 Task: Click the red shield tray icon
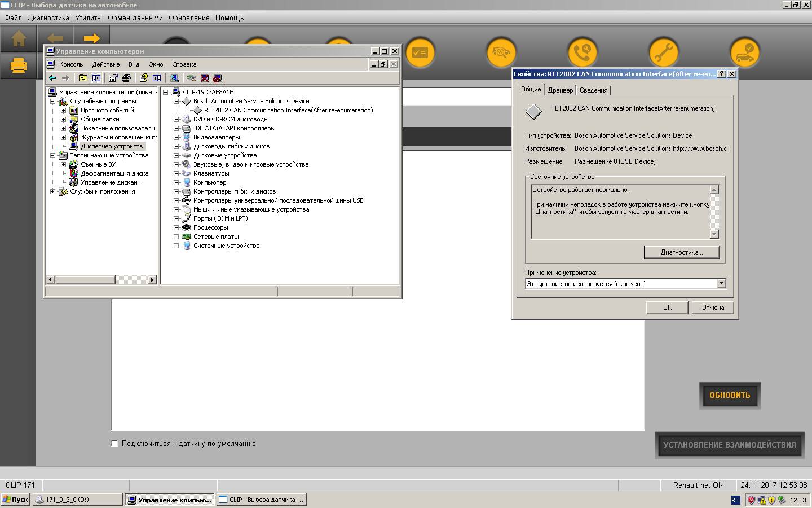[751, 500]
